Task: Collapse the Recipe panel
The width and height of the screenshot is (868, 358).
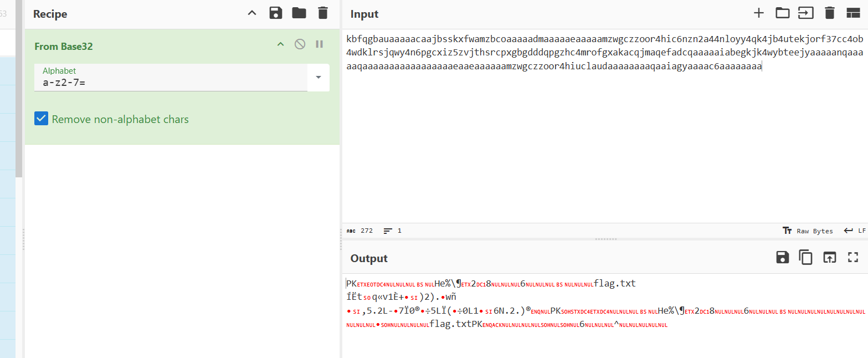Action: tap(252, 13)
